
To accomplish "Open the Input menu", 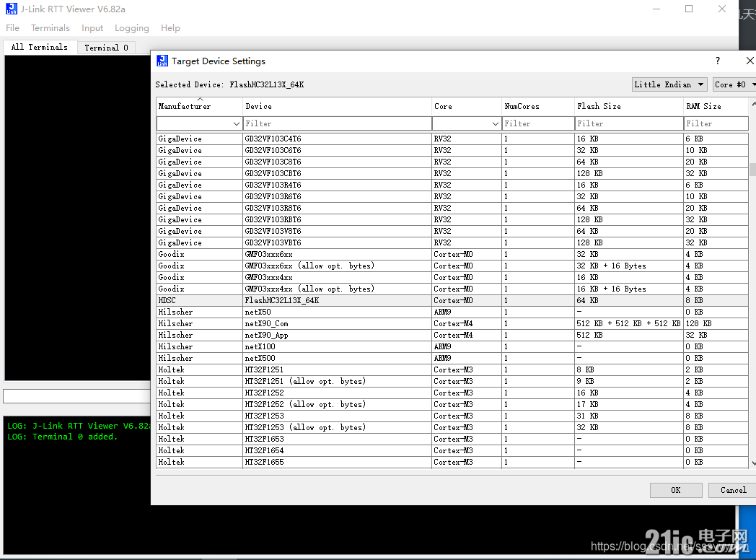I will point(92,28).
